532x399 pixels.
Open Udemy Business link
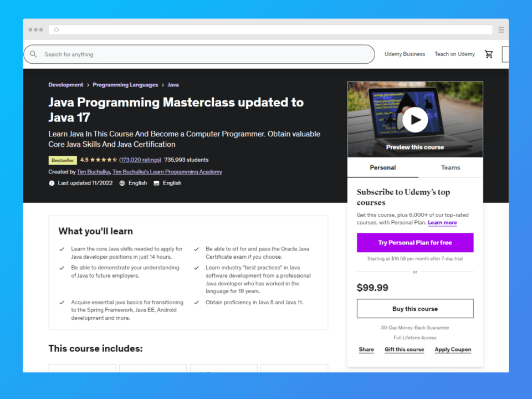(x=405, y=54)
